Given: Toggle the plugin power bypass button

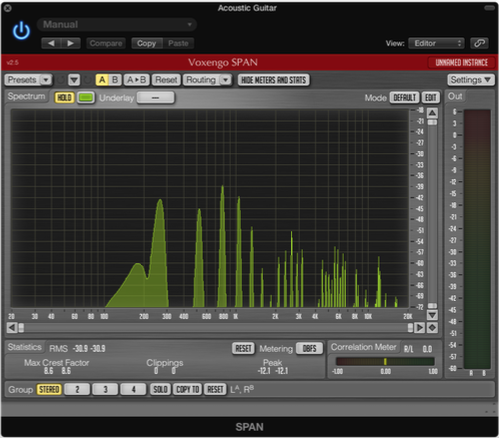Looking at the screenshot, I should pos(21,31).
